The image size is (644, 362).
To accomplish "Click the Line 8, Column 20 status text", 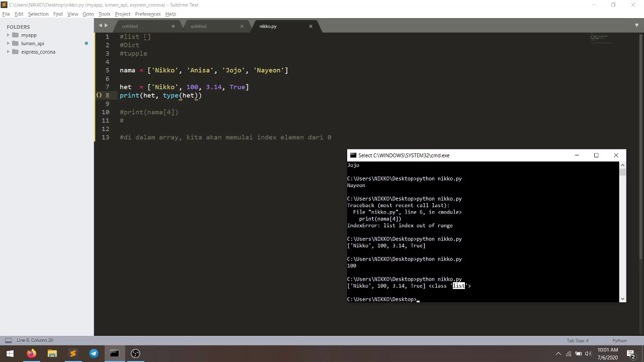I will [35, 340].
